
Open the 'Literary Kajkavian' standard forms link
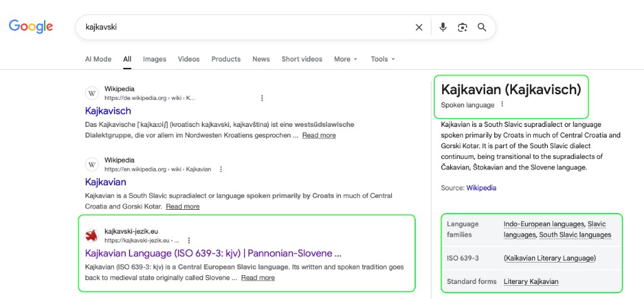(531, 281)
